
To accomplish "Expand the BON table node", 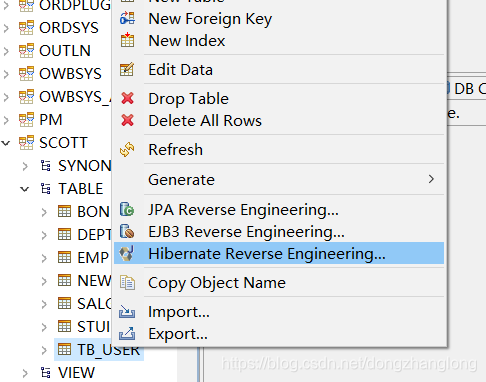I will [44, 212].
